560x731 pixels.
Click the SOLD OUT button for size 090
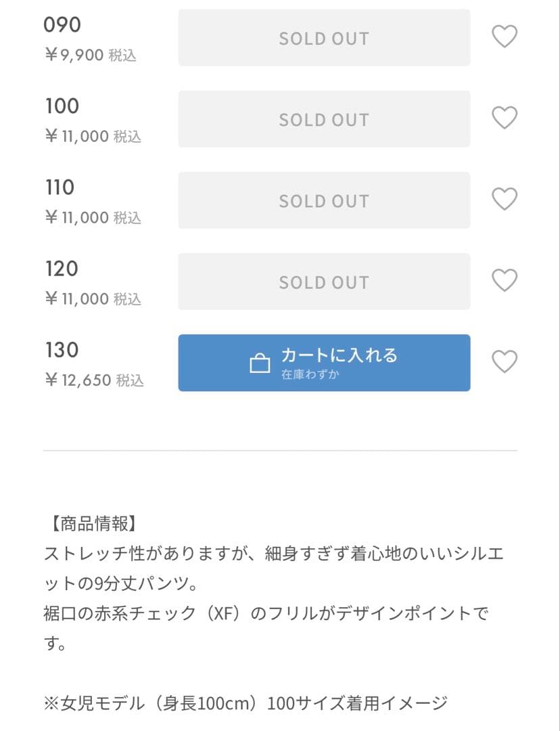324,38
